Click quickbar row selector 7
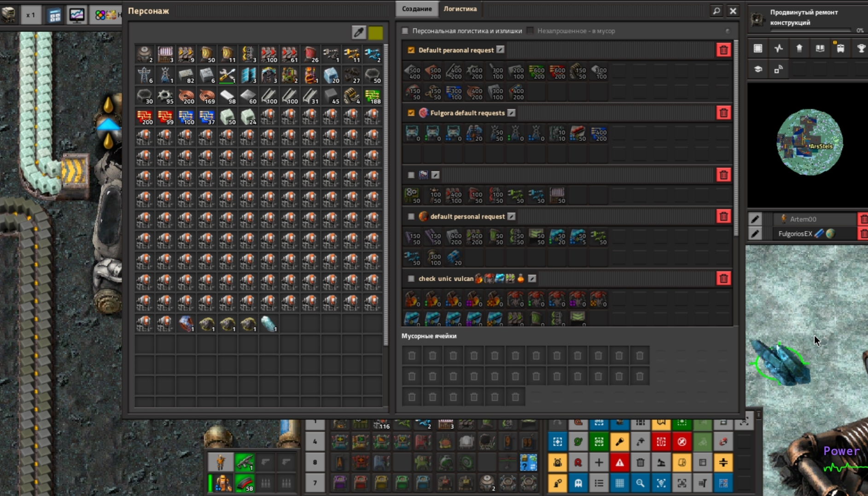Viewport: 868px width, 496px height. click(x=315, y=483)
